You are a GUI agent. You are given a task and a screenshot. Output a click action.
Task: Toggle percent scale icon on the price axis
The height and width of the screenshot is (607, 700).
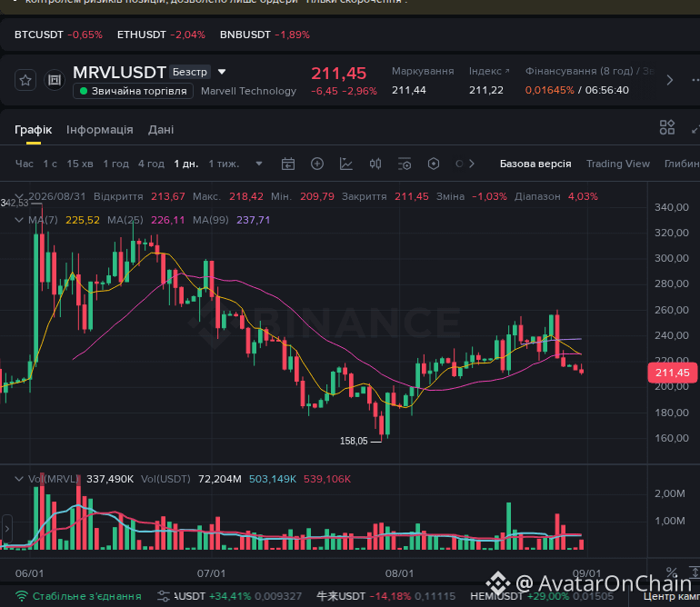671,572
